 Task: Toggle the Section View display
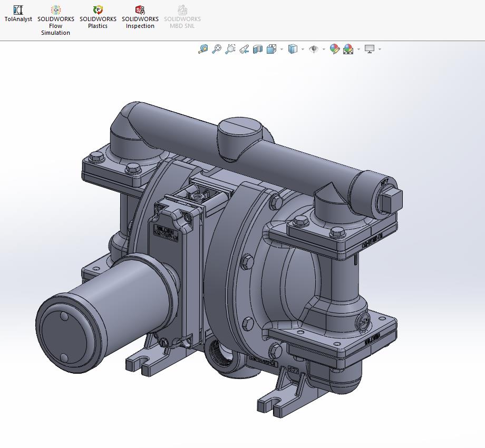point(258,49)
